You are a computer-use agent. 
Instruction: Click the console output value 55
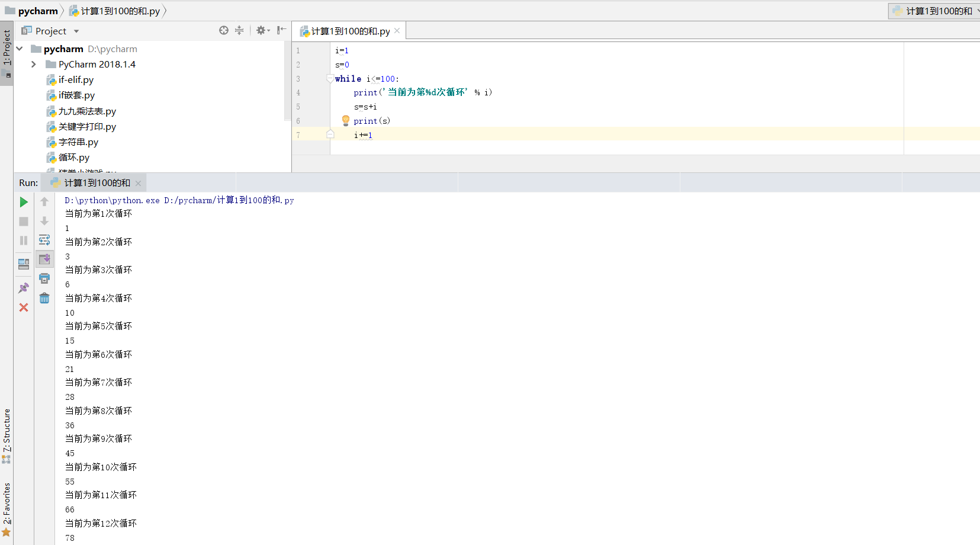click(70, 482)
